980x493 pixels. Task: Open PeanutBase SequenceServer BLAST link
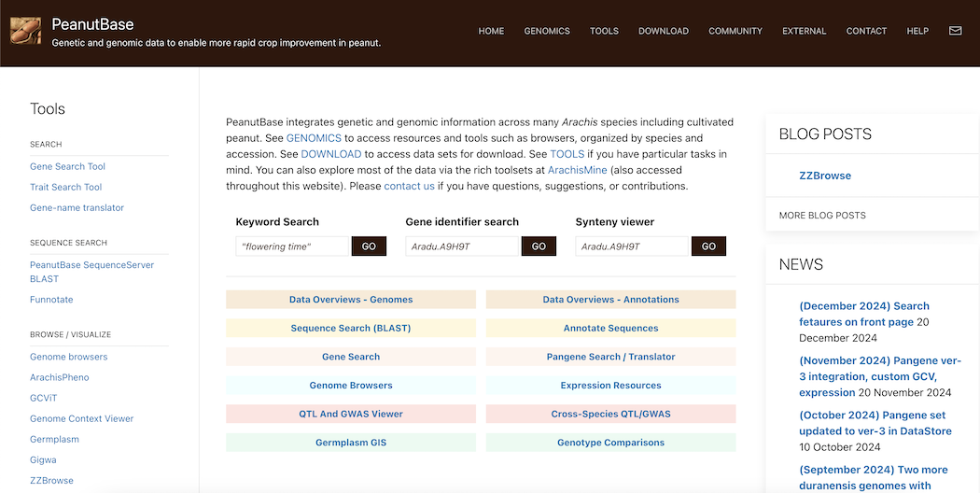[x=91, y=272]
